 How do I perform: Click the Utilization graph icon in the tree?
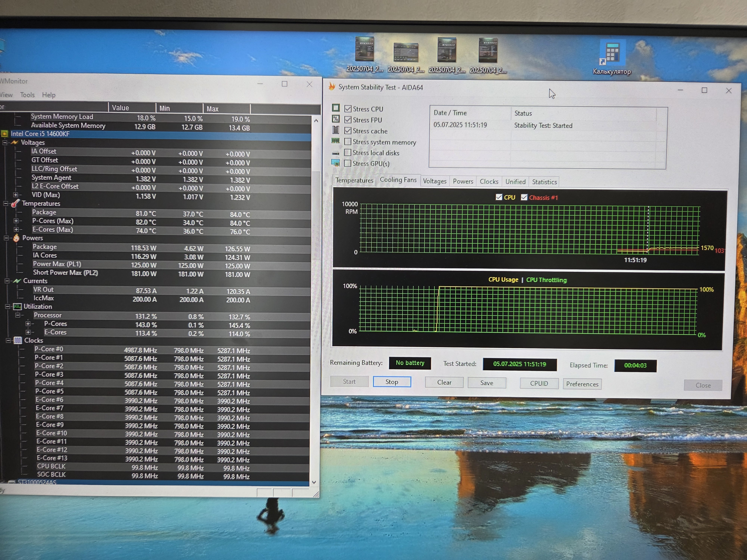pos(17,307)
